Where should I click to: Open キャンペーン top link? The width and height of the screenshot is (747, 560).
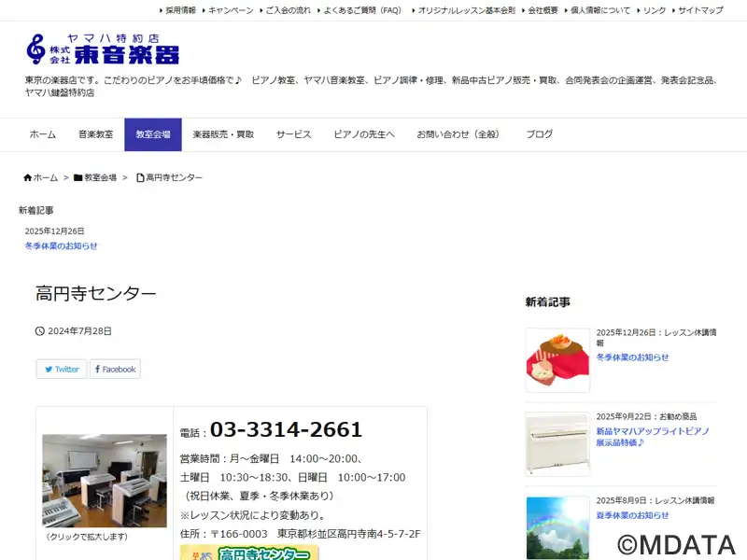pyautogui.click(x=231, y=10)
